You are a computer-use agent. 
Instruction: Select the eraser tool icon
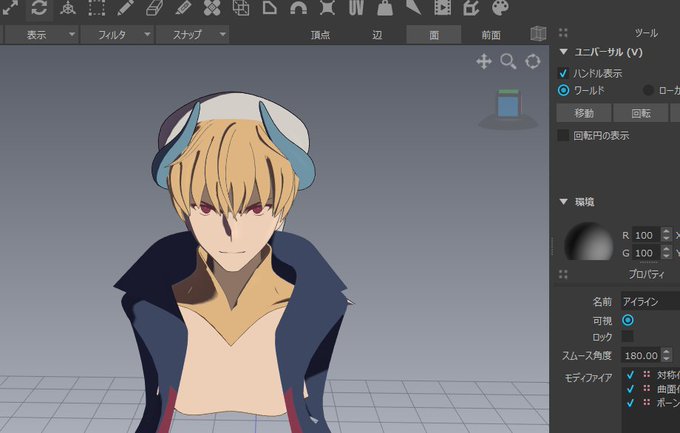[x=154, y=8]
